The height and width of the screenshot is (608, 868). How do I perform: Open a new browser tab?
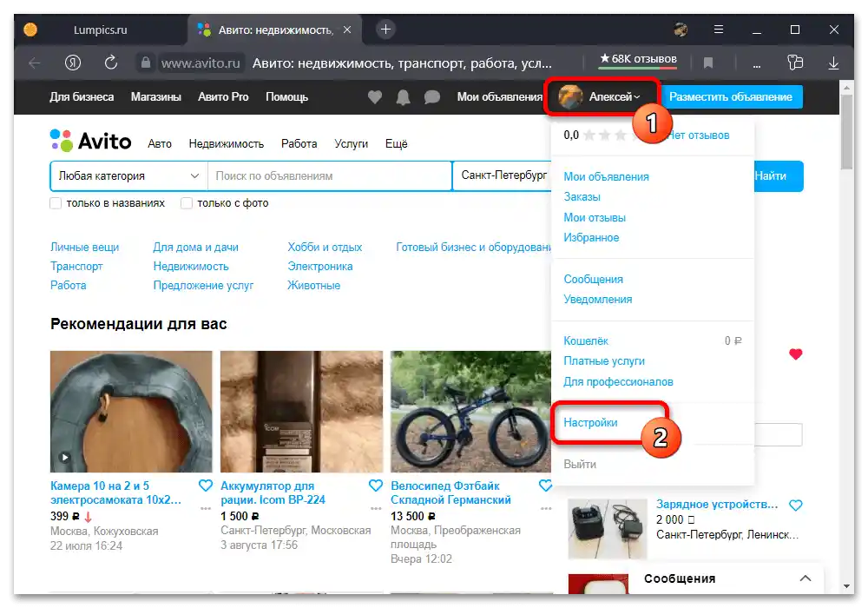click(386, 30)
